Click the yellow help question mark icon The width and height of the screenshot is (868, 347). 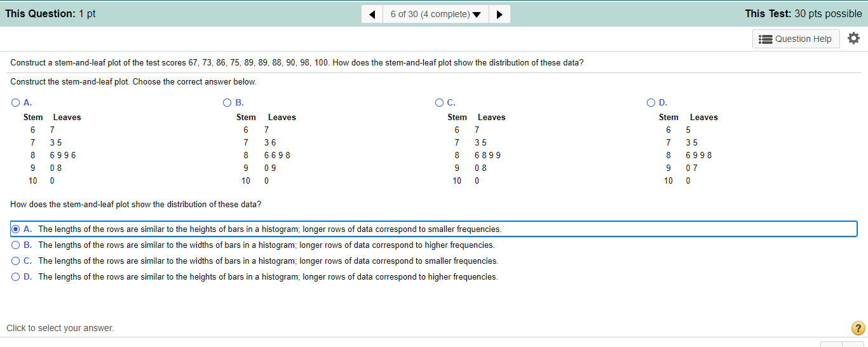pos(857,328)
